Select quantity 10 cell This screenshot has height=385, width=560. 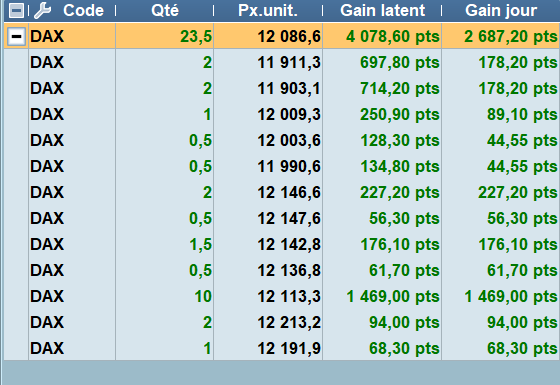203,296
